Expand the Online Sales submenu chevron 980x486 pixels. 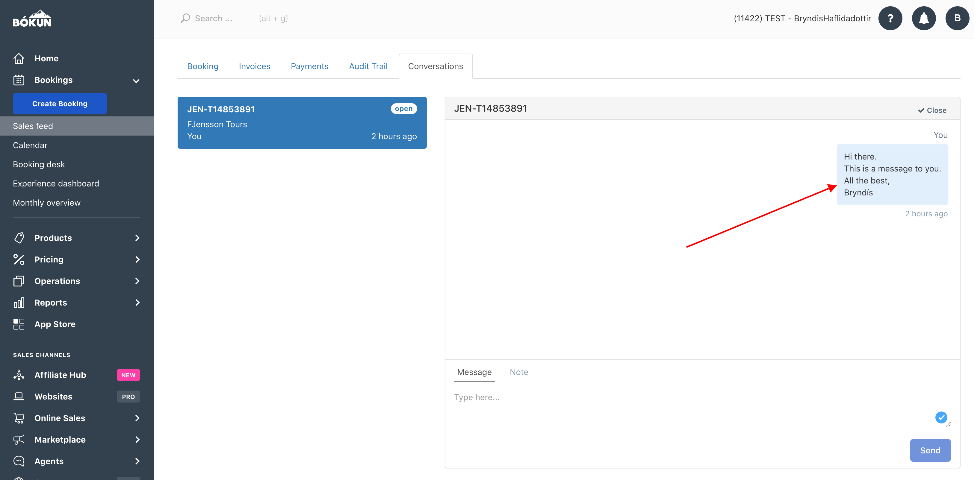pyautogui.click(x=138, y=421)
